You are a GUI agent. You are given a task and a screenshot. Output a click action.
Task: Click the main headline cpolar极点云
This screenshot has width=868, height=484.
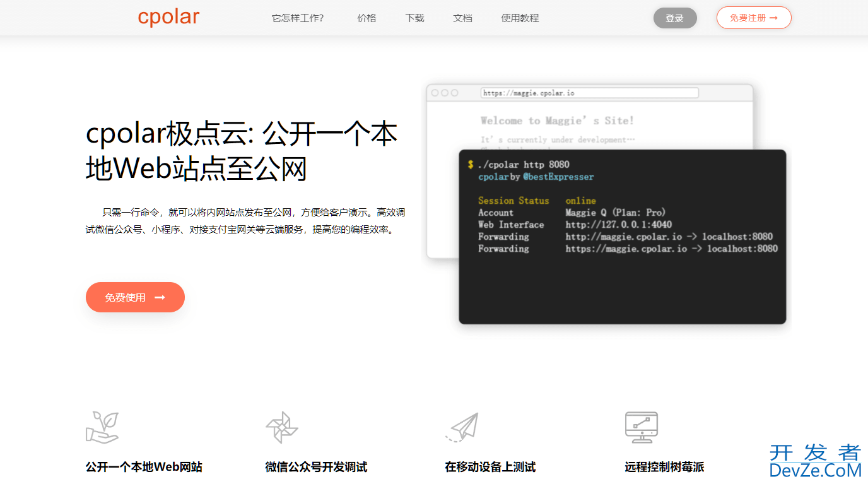[242, 151]
